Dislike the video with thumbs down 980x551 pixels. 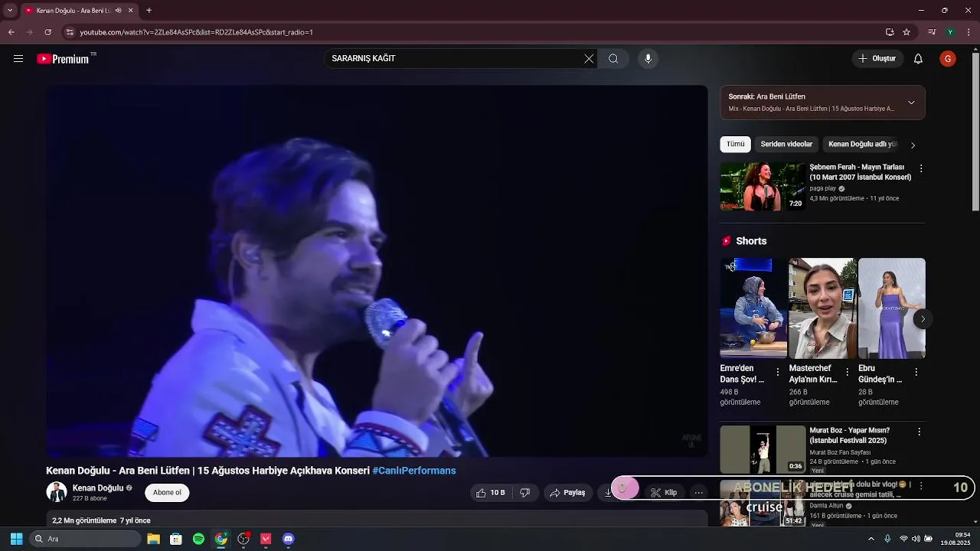(x=525, y=493)
